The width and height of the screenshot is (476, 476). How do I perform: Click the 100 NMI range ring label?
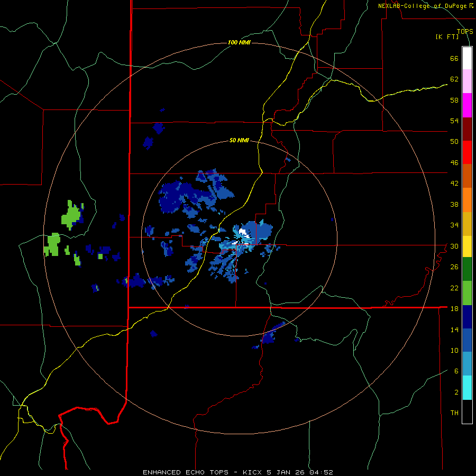[x=239, y=42]
